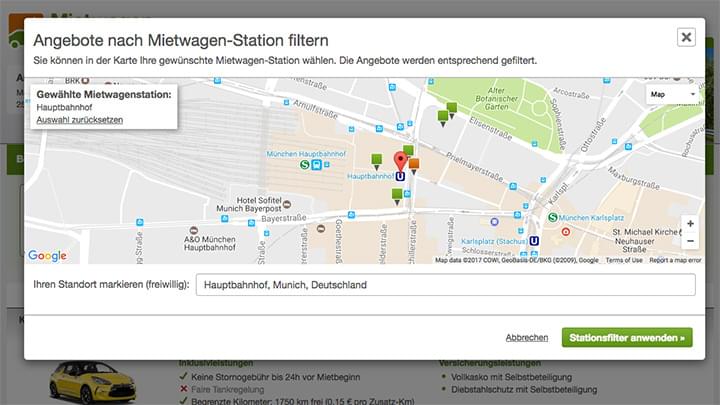Click Faire Tankregelung in the background page
This screenshot has height=405, width=720.
[x=227, y=389]
